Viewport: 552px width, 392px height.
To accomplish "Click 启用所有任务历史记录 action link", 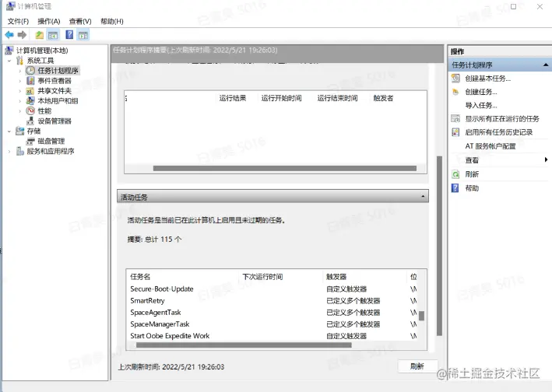I will coord(499,132).
